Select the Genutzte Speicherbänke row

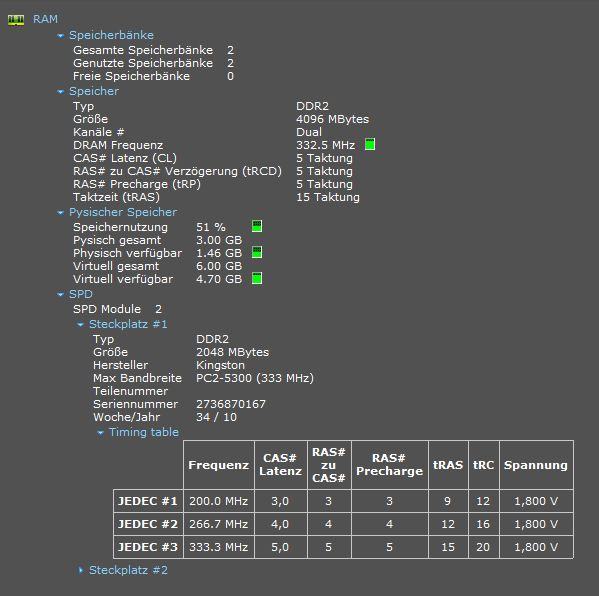coord(153,63)
